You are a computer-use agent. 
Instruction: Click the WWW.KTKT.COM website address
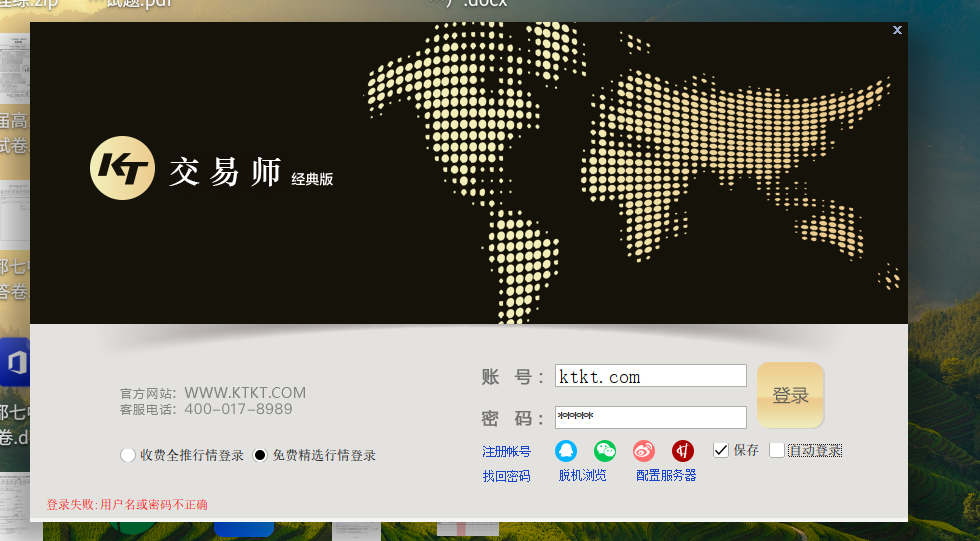click(x=245, y=393)
